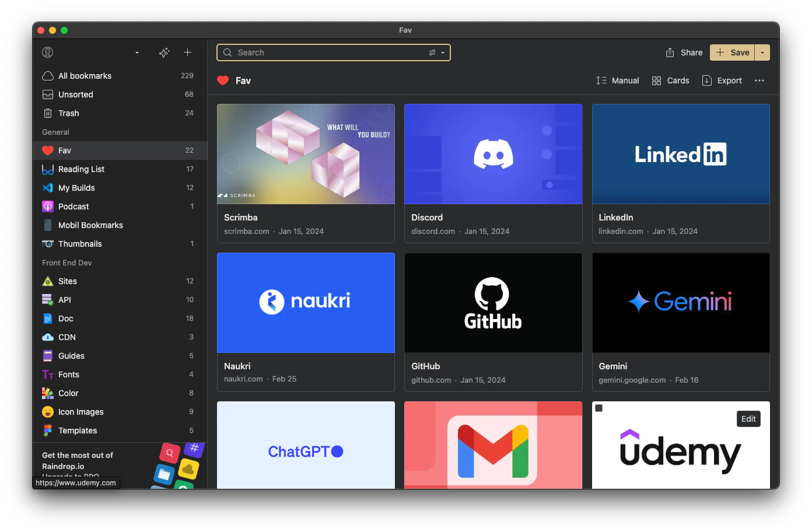812x532 pixels.
Task: Open the LinkedIn bookmark thumbnail
Action: tap(681, 154)
